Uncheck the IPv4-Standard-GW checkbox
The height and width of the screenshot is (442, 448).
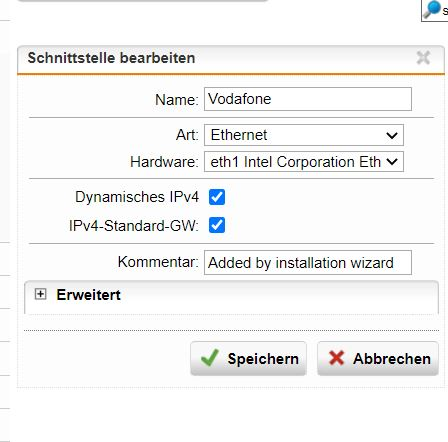217,225
